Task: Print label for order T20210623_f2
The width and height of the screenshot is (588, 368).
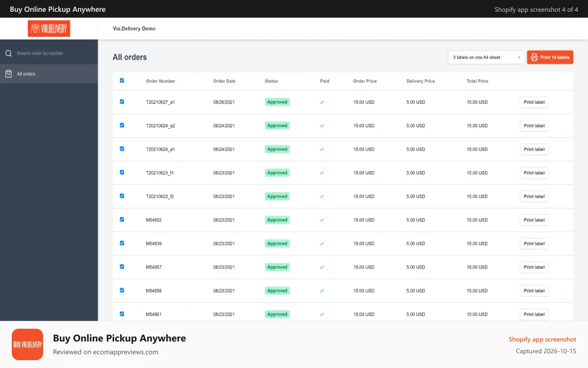Action: [534, 196]
